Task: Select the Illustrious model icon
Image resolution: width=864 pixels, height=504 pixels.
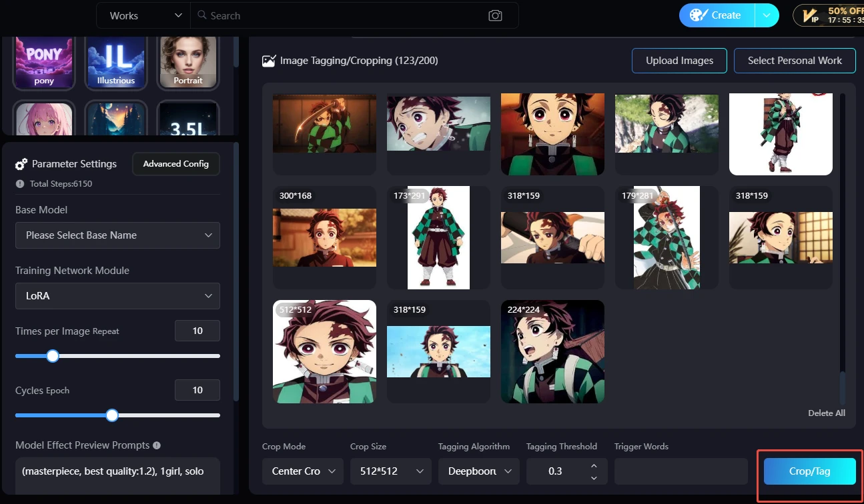Action: coord(116,62)
